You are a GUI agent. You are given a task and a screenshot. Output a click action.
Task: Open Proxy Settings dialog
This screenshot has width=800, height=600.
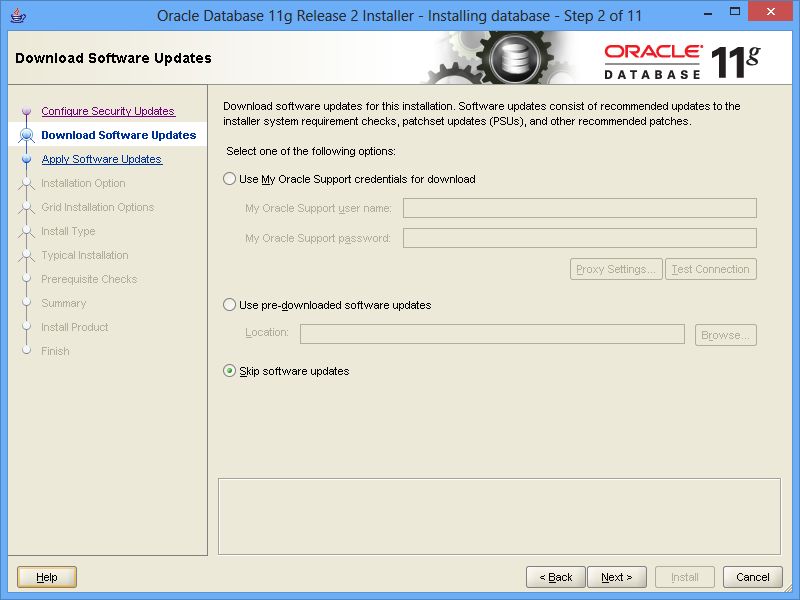[616, 269]
